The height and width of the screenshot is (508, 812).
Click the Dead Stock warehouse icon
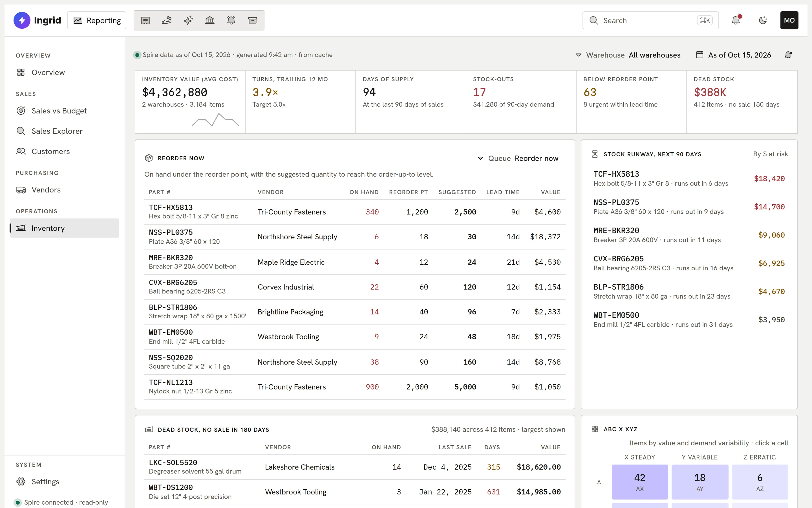pos(149,430)
